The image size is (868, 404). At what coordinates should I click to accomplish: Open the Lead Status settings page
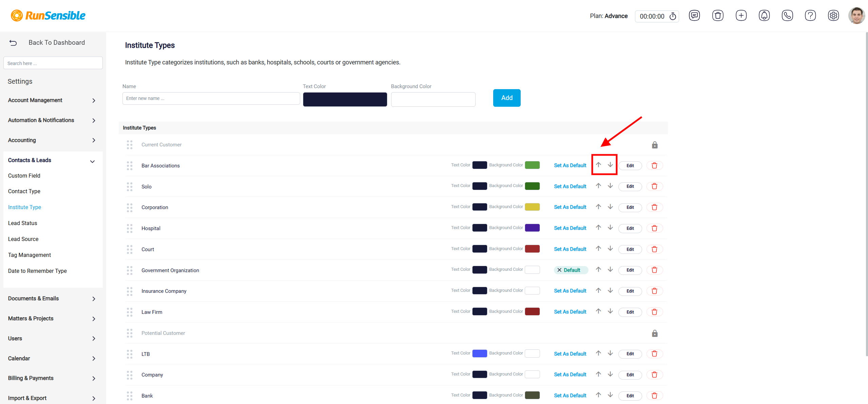[x=22, y=223]
